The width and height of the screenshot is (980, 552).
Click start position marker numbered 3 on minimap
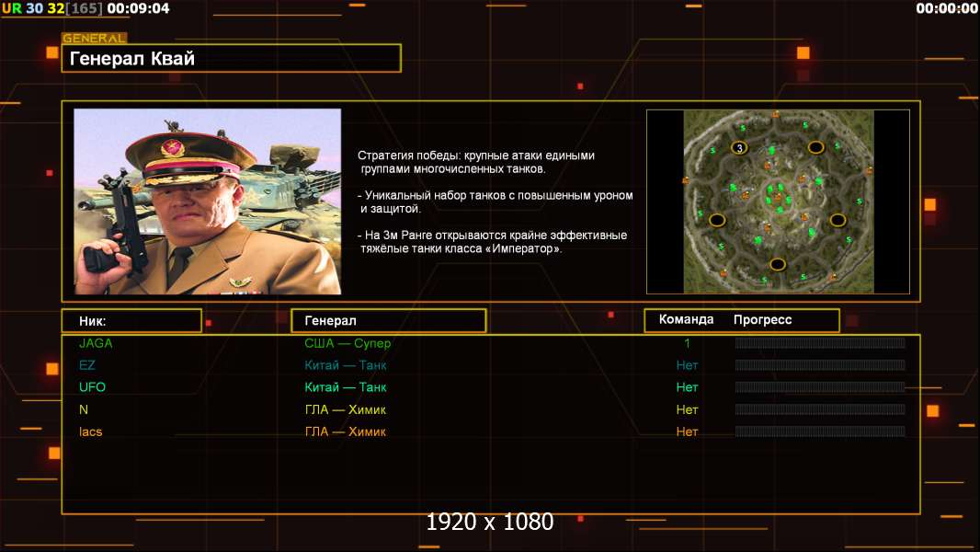point(738,148)
